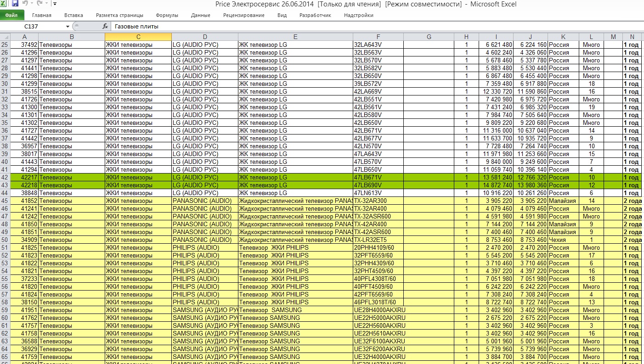Open the Разработчик ribbon tab
Image resolution: width=644 pixels, height=364 pixels.
[315, 15]
